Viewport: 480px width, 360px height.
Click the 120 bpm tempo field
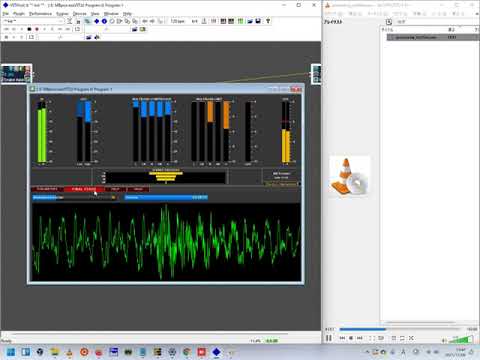pos(178,21)
